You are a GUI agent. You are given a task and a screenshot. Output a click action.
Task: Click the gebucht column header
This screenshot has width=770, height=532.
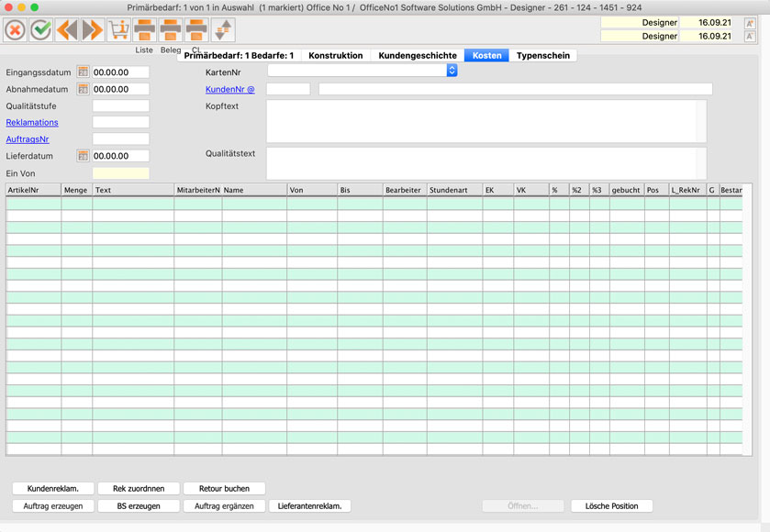tap(627, 190)
